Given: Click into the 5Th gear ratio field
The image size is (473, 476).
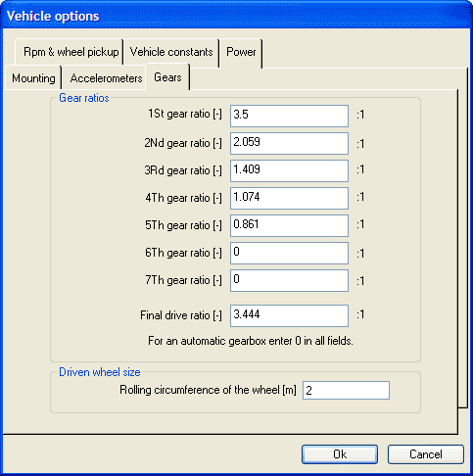Looking at the screenshot, I should (289, 225).
